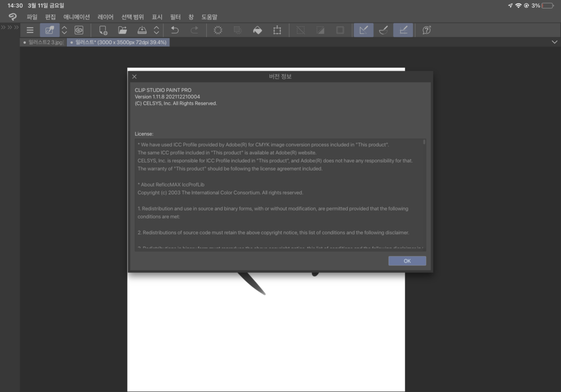Toggle snap to special ruler

(x=383, y=30)
